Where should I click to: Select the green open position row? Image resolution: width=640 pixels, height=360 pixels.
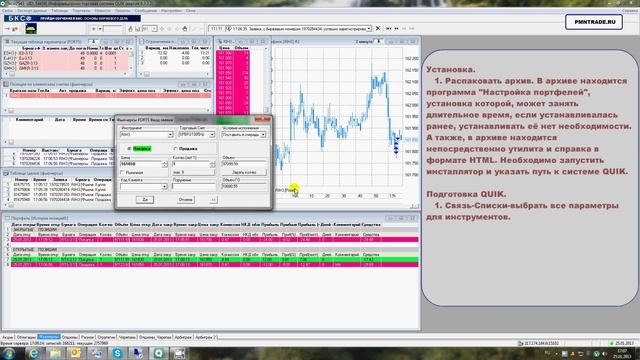[214, 259]
